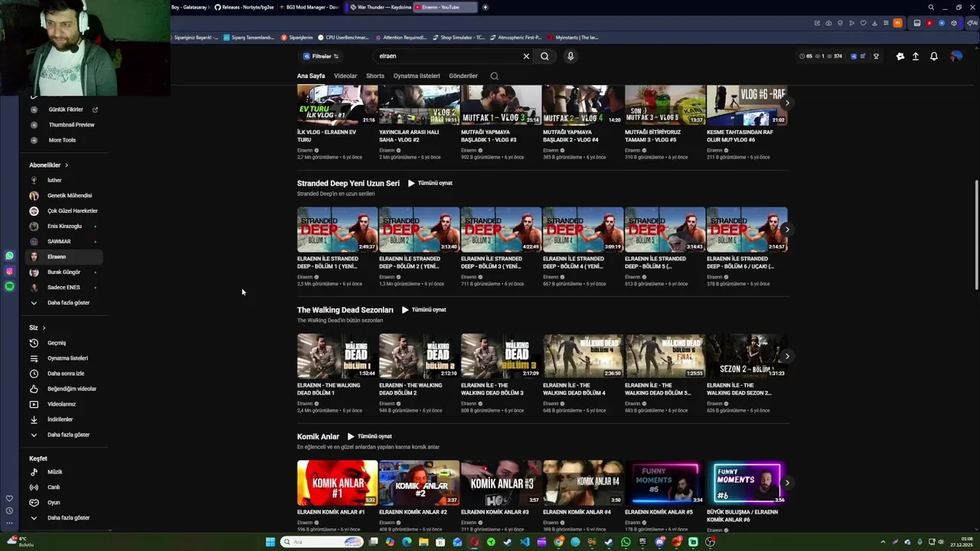
Task: Open the account avatar menu
Action: (x=955, y=56)
